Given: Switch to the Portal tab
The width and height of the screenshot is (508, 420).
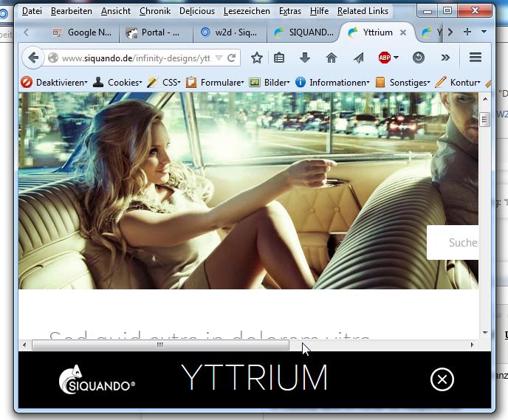Looking at the screenshot, I should point(156,32).
